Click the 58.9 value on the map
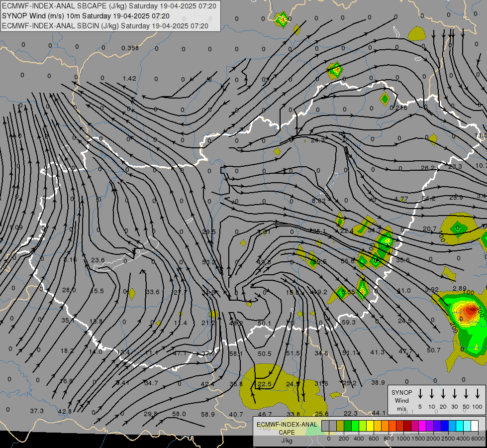Viewport: 487px width, 448px height. point(208,415)
